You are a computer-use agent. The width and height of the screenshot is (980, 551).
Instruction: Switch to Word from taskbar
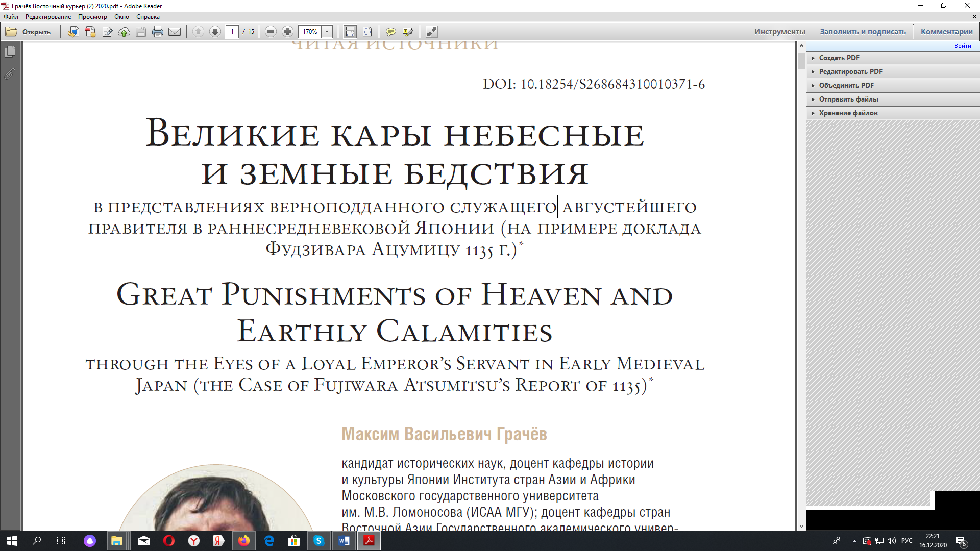(x=344, y=541)
